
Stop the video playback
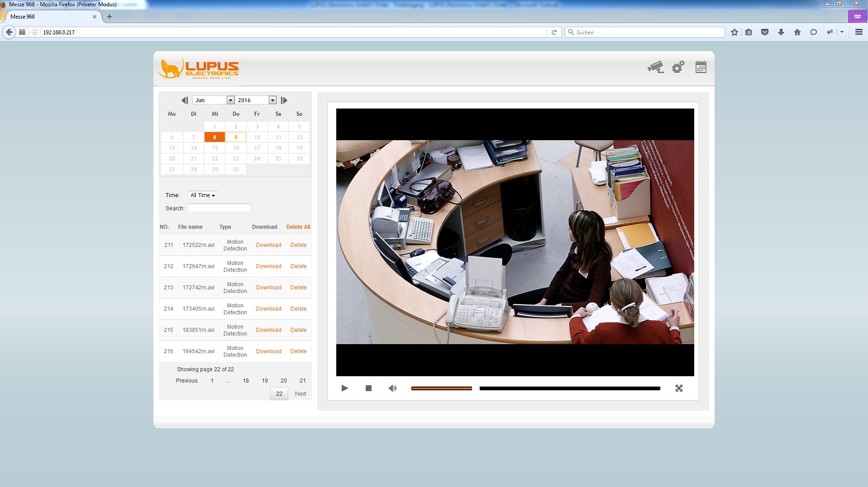[368, 388]
